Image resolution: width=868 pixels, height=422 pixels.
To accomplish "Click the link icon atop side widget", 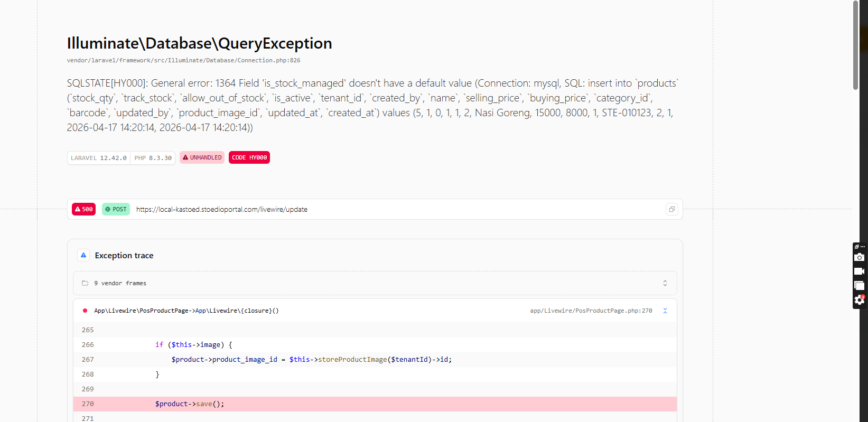I will 856,247.
